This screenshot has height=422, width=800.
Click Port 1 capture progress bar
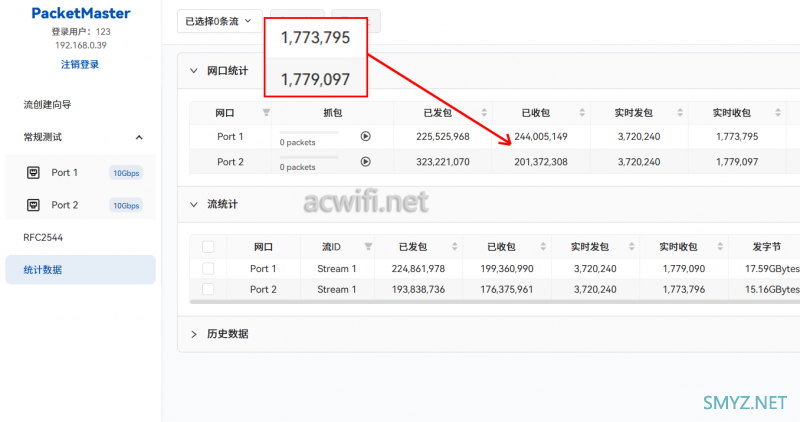pyautogui.click(x=309, y=132)
